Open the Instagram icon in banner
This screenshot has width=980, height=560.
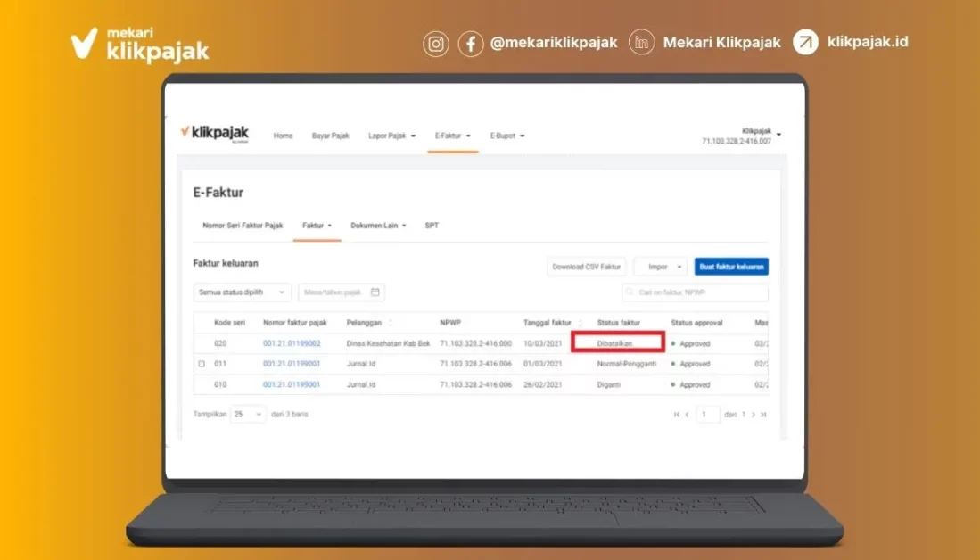(436, 45)
